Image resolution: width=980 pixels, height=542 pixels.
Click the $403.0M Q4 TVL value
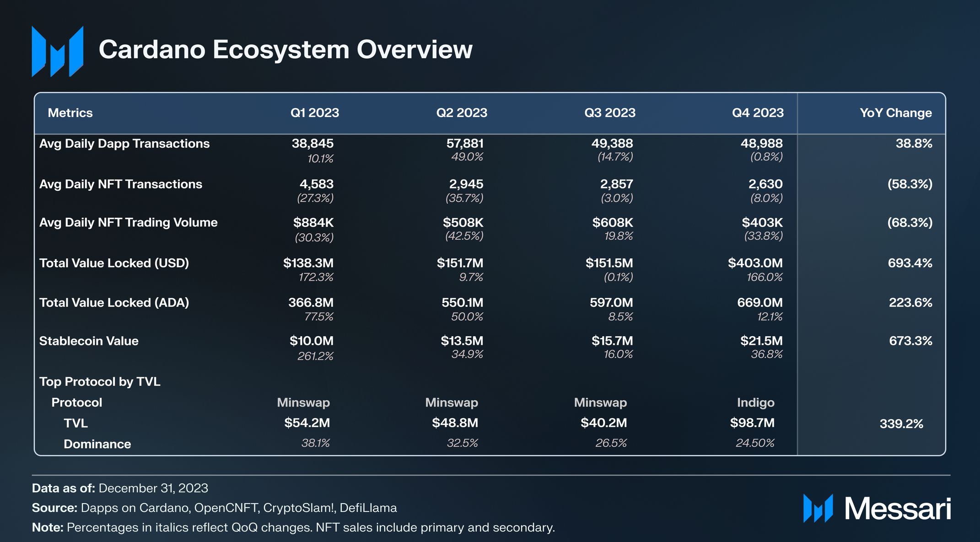[x=755, y=263]
